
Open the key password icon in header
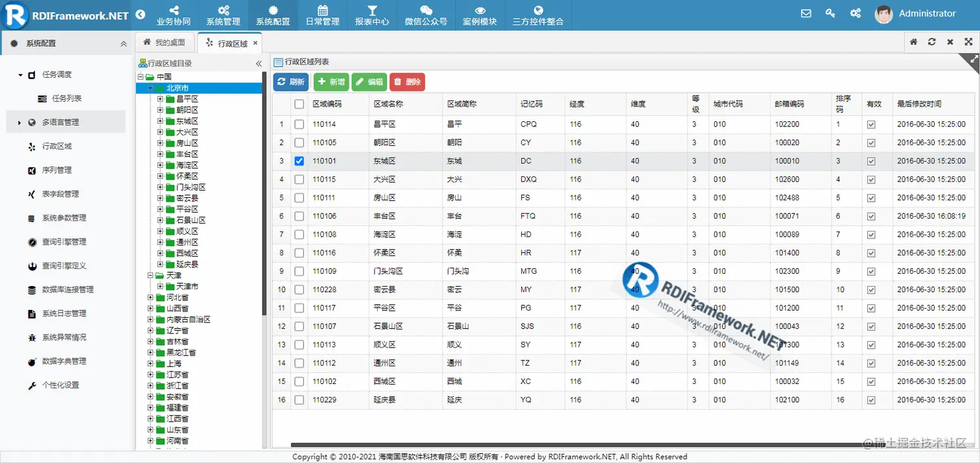[830, 13]
